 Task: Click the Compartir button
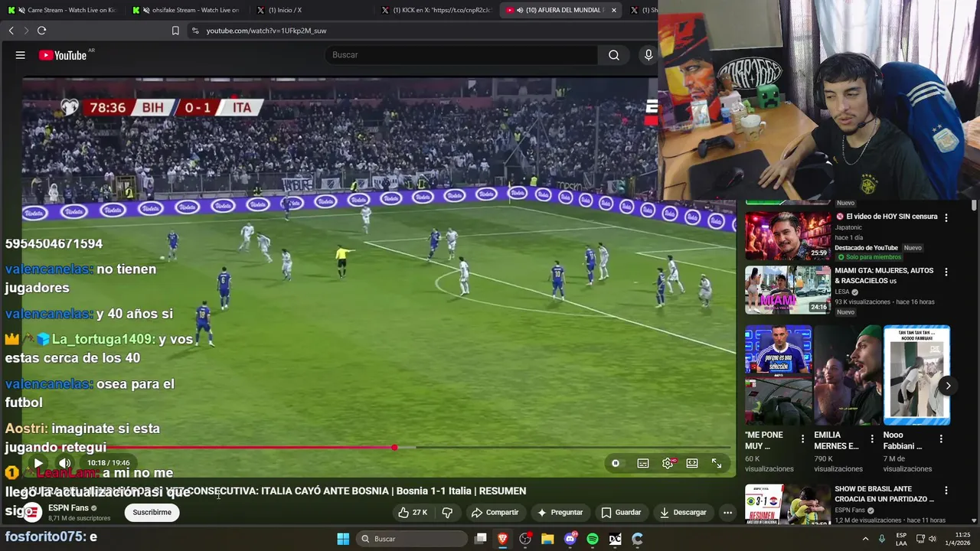coord(495,512)
